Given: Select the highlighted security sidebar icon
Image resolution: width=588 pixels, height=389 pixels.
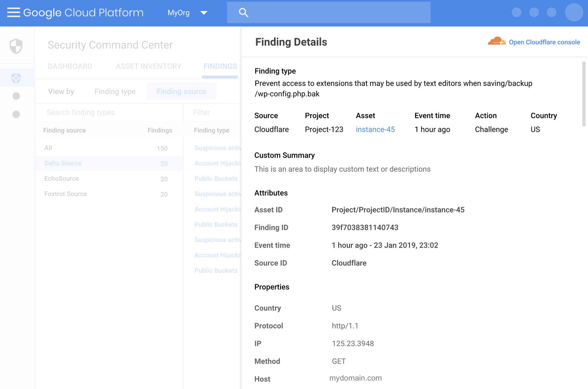Looking at the screenshot, I should pyautogui.click(x=16, y=78).
